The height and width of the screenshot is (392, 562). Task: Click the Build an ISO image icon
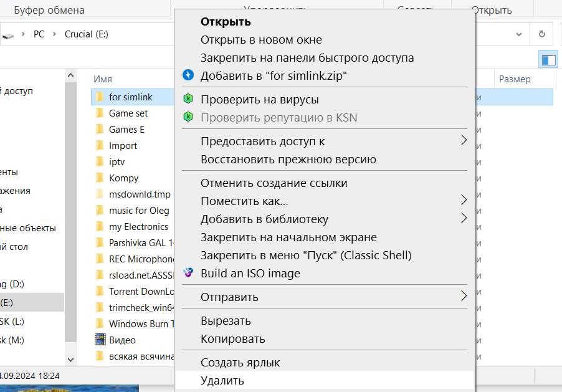click(x=188, y=273)
